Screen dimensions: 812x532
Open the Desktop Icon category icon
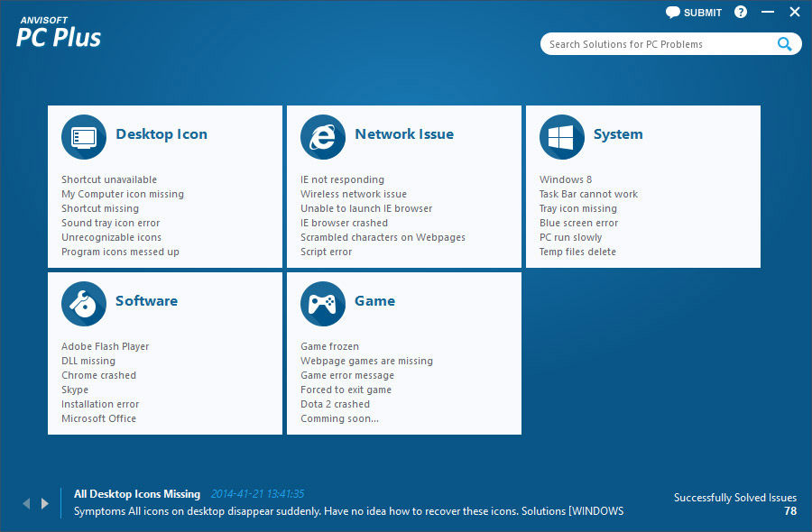[84, 137]
